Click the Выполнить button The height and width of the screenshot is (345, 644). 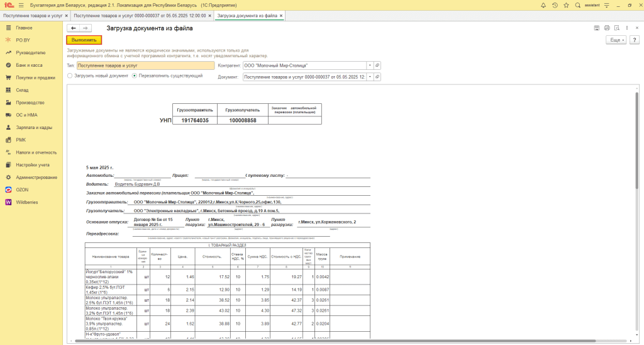pyautogui.click(x=84, y=40)
